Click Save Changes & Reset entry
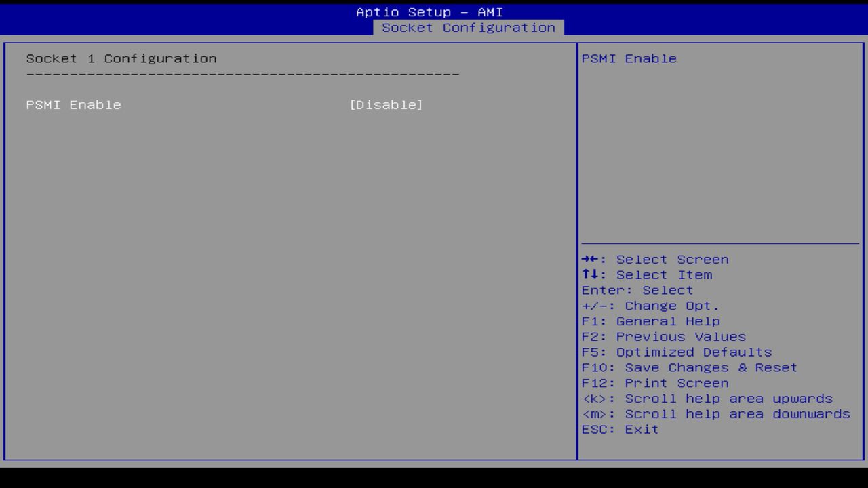The height and width of the screenshot is (488, 868). point(689,367)
